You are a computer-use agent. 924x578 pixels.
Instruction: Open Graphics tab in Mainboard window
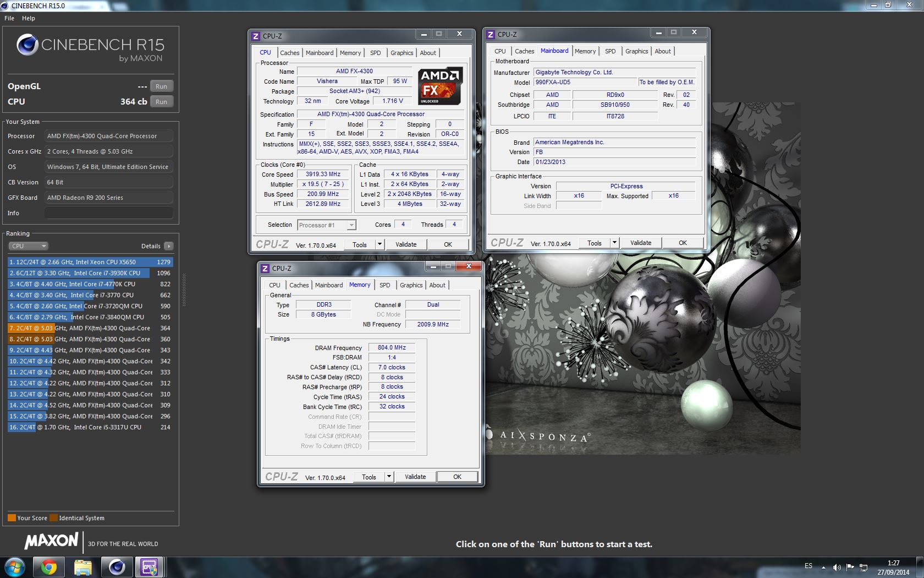tap(636, 51)
